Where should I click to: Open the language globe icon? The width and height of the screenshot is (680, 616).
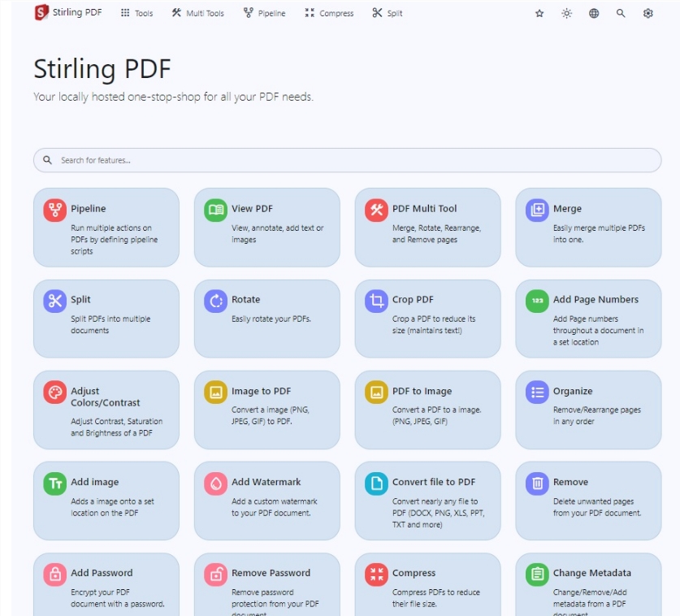click(x=594, y=14)
